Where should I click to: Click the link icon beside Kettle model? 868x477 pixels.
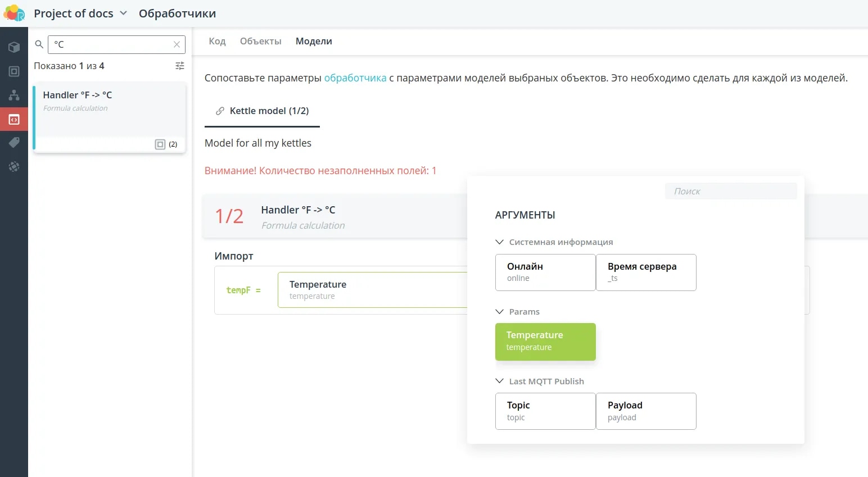coord(220,111)
